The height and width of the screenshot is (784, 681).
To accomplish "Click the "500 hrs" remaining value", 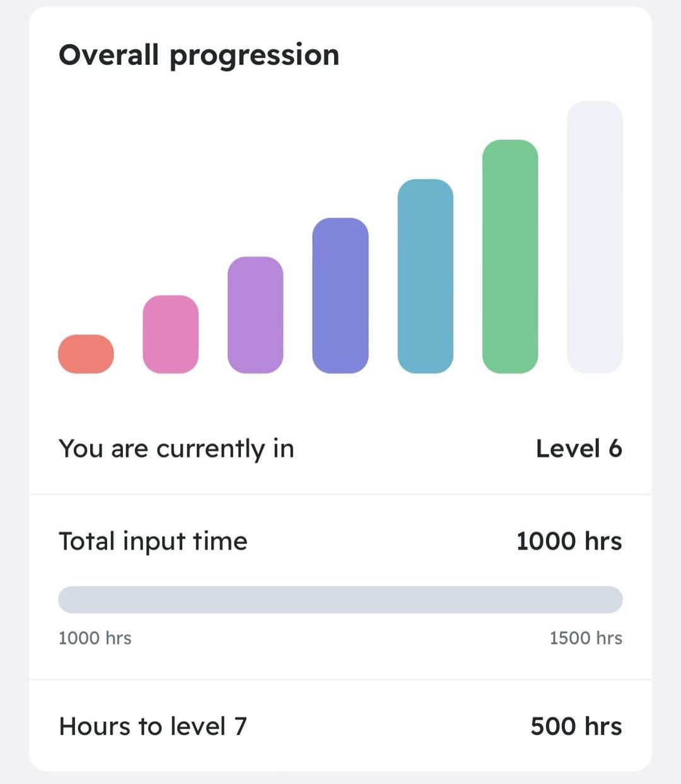I will pyautogui.click(x=576, y=726).
